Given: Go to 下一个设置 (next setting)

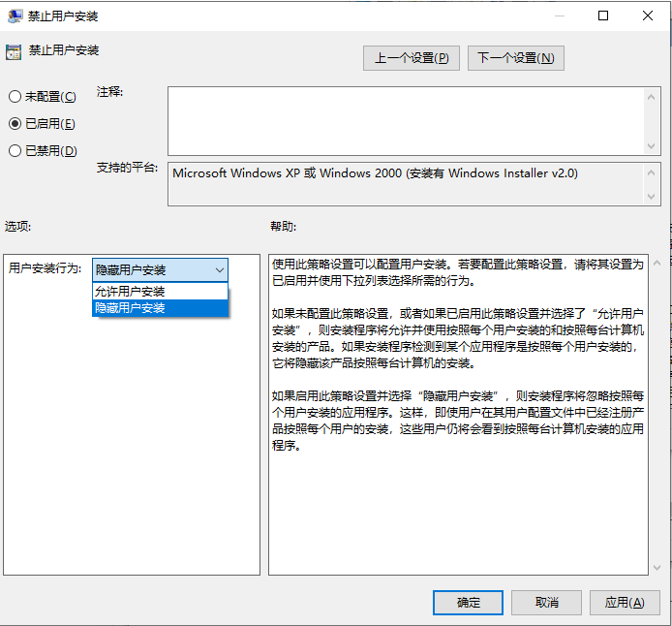Looking at the screenshot, I should coord(515,58).
